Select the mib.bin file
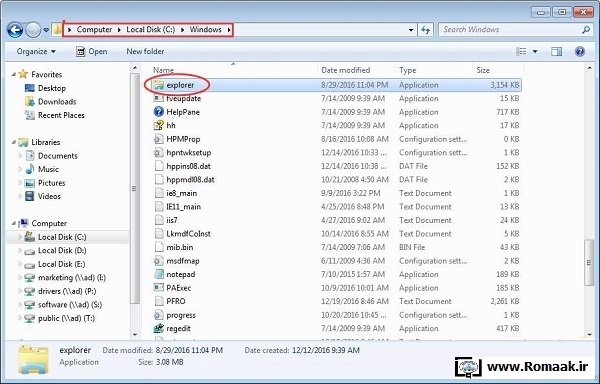Image resolution: width=600 pixels, height=384 pixels. click(174, 247)
